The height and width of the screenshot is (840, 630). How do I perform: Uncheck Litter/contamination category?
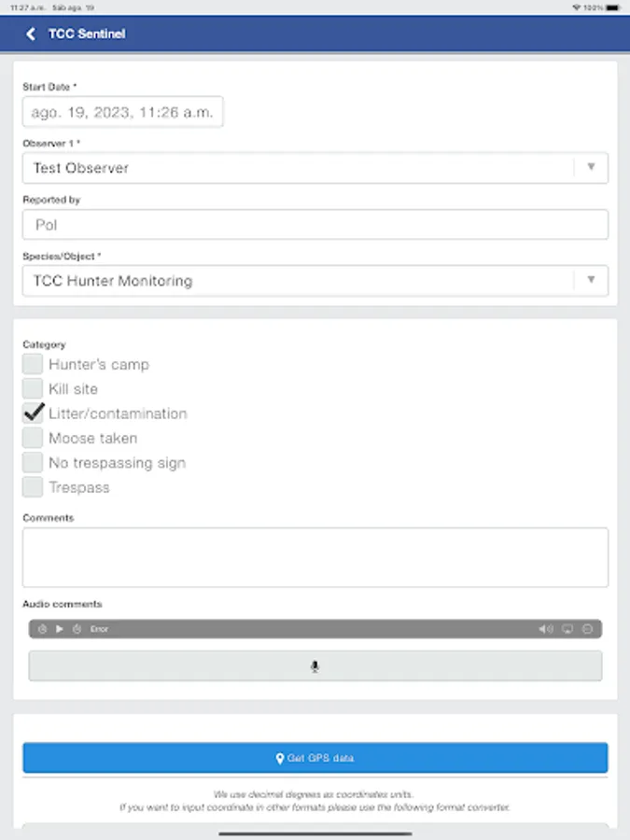click(x=34, y=413)
